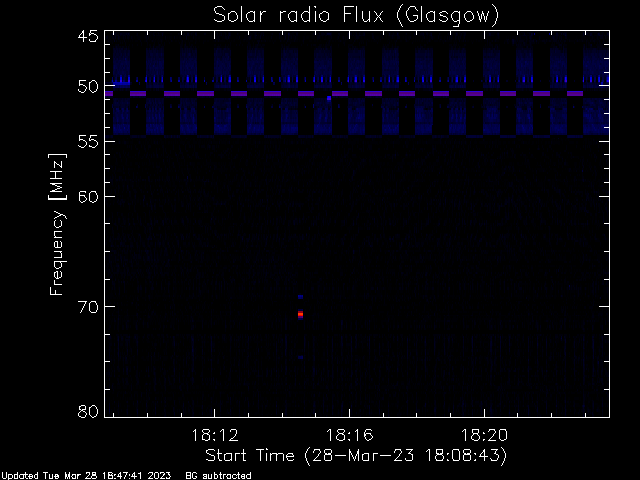Click the blue dot near 51 MHz at 18:15

pos(329,98)
